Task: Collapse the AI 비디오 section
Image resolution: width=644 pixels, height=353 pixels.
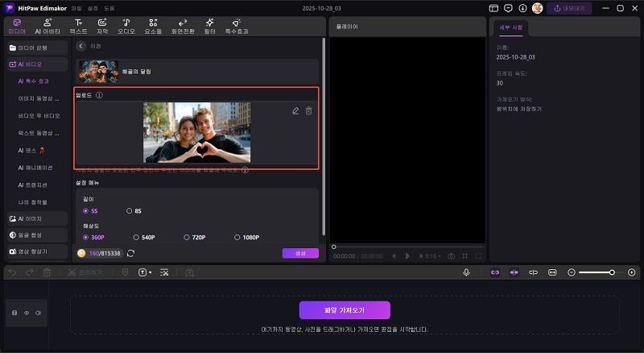Action: pyautogui.click(x=30, y=64)
